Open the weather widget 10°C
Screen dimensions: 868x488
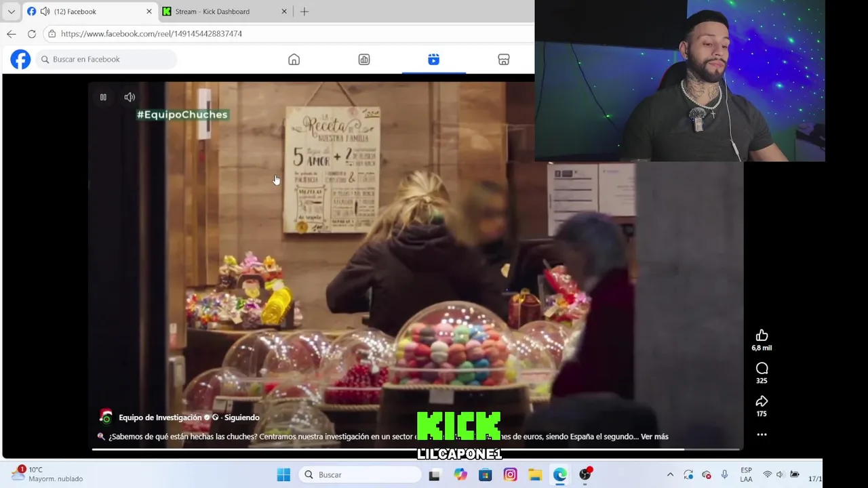pyautogui.click(x=47, y=474)
